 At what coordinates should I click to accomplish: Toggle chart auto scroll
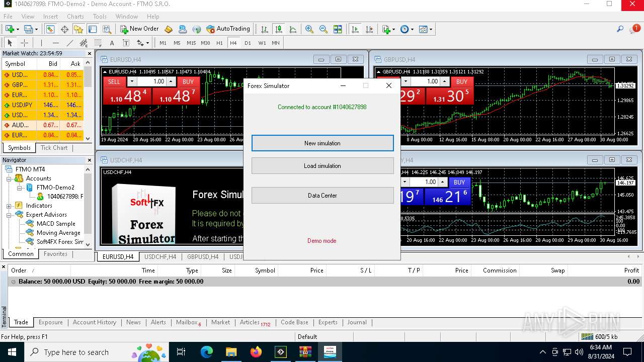click(355, 29)
